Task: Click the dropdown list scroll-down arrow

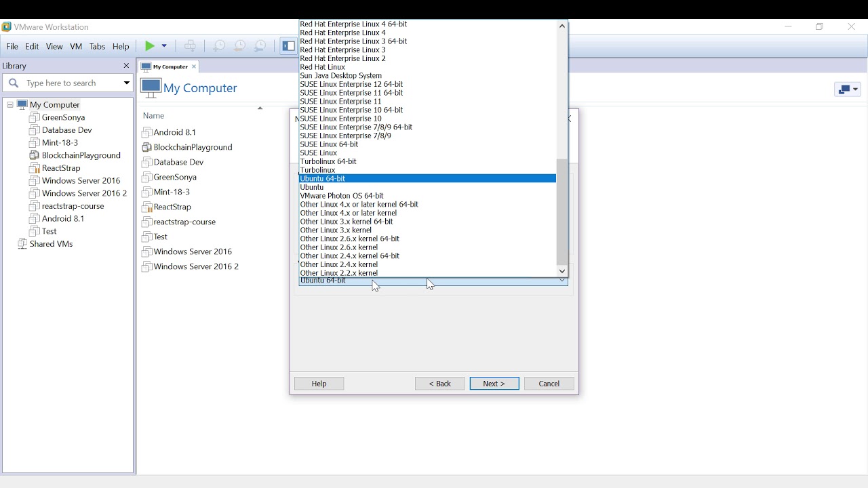Action: coord(562,271)
